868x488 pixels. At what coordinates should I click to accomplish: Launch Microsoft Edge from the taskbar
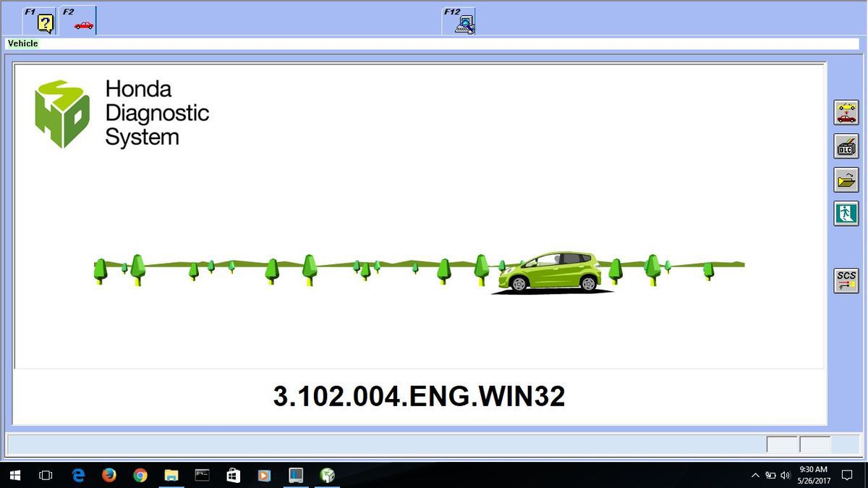coord(79,475)
